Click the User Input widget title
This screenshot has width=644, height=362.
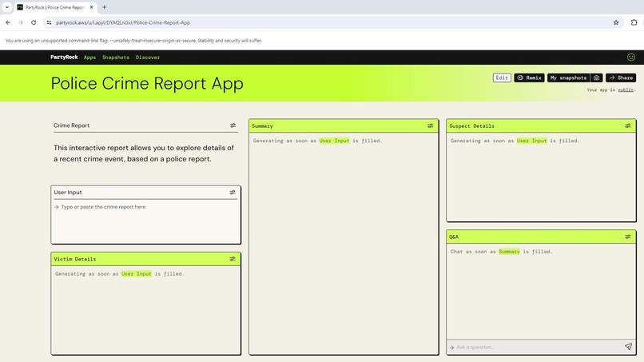tap(68, 193)
